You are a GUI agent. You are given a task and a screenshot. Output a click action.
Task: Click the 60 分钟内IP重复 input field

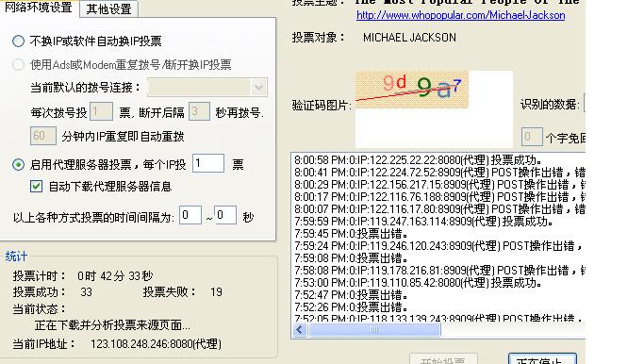(43, 136)
